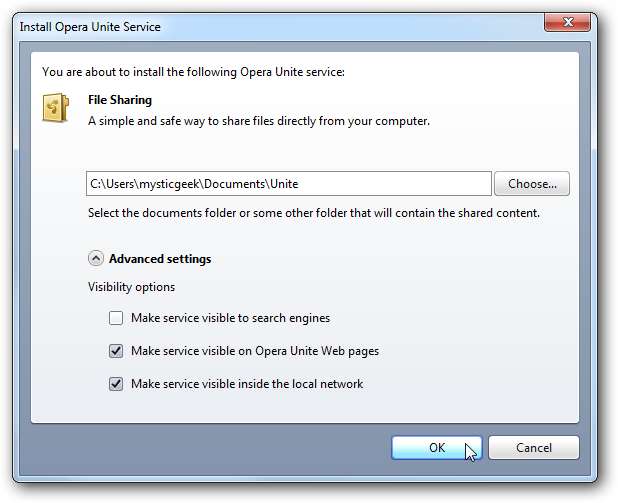Image resolution: width=618 pixels, height=503 pixels.
Task: Cancel the service installation
Action: click(x=533, y=447)
